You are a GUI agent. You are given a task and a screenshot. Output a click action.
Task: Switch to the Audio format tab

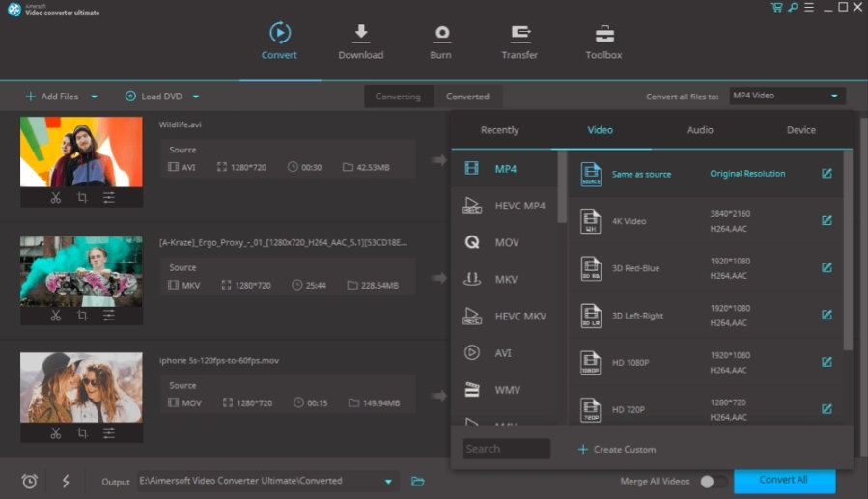tap(700, 130)
